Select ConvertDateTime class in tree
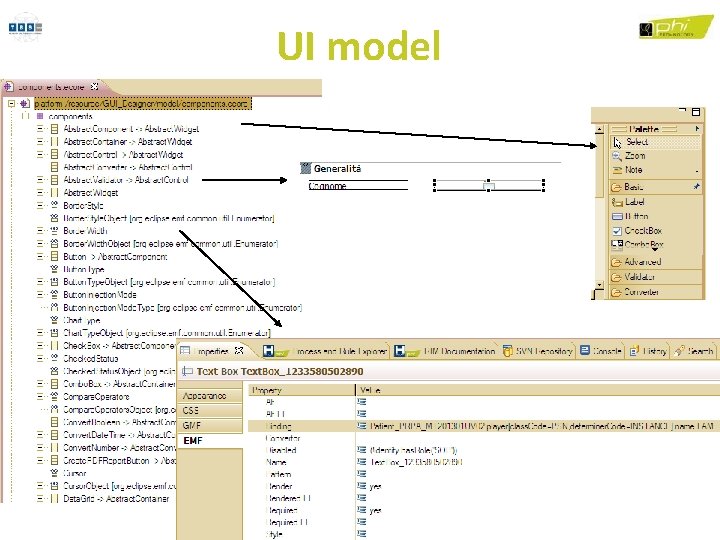Viewport: 720px width, 540px height. [x=119, y=435]
